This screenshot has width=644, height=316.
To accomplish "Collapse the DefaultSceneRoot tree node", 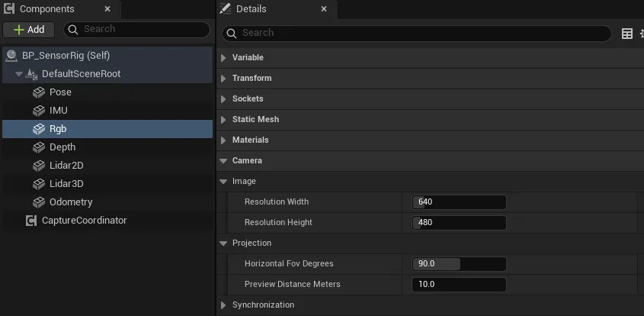I will [18, 74].
